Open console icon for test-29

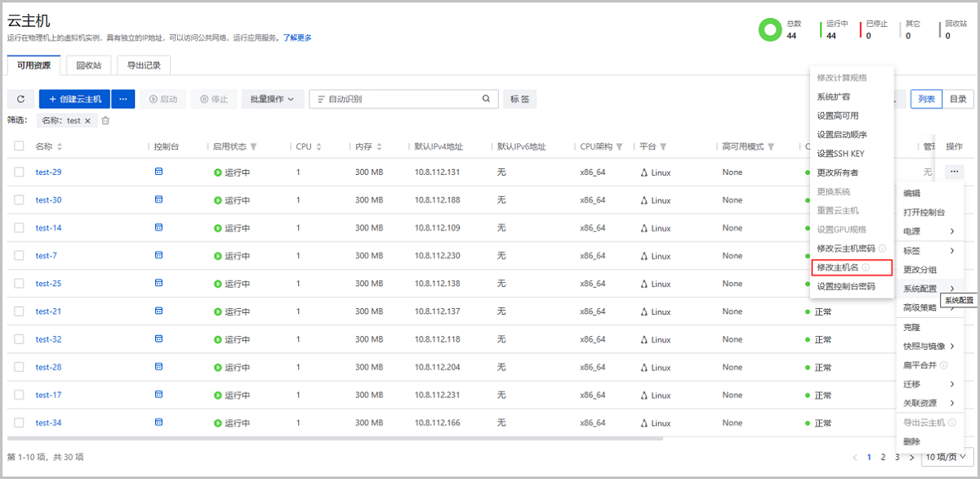coord(158,172)
